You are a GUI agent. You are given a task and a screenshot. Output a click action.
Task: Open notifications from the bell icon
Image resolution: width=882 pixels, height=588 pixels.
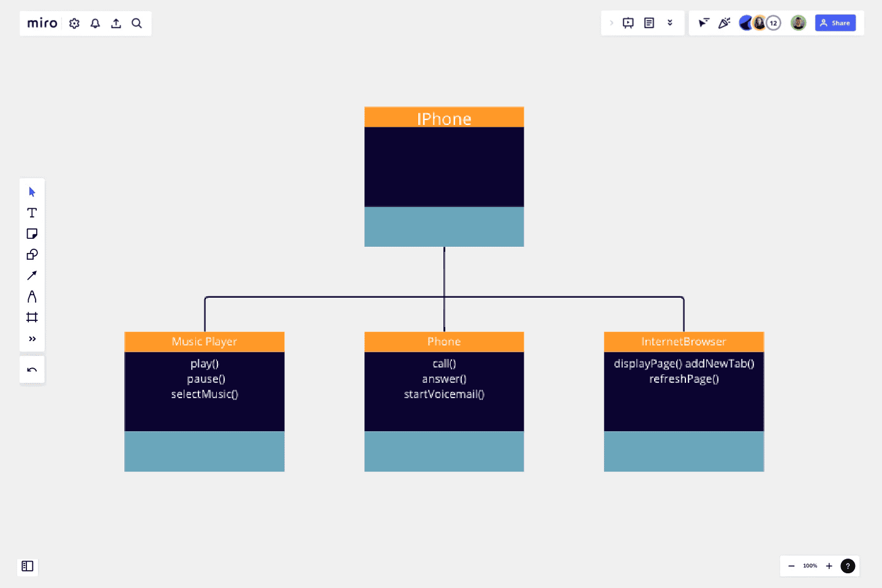tap(95, 23)
